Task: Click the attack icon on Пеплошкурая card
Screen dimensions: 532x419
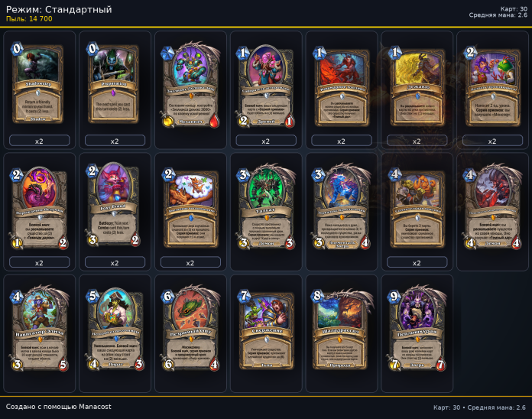Action: tap(394, 365)
